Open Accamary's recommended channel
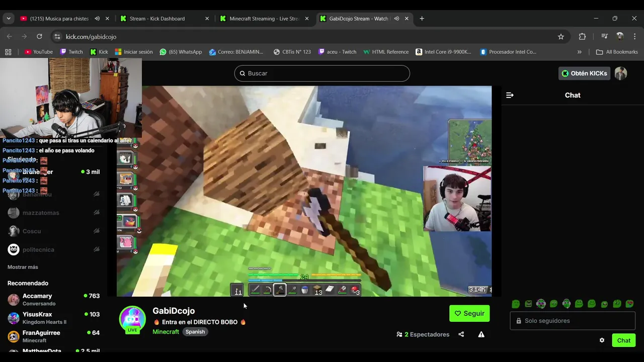 click(53, 300)
